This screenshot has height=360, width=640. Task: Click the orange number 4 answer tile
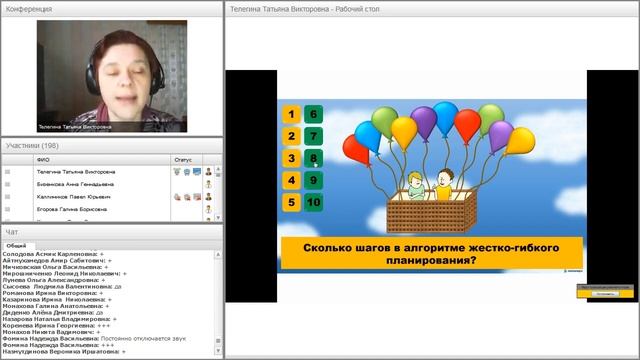(x=291, y=180)
